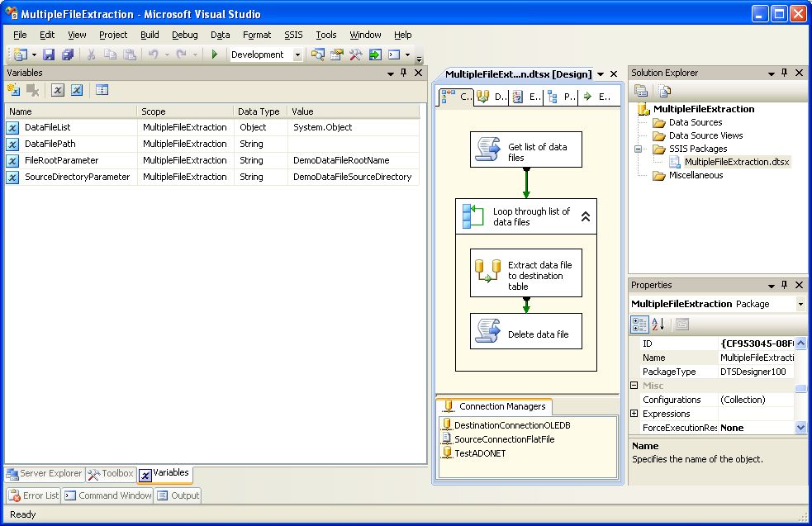Toggle auto-hide pin on Solution Explorer panel

784,73
